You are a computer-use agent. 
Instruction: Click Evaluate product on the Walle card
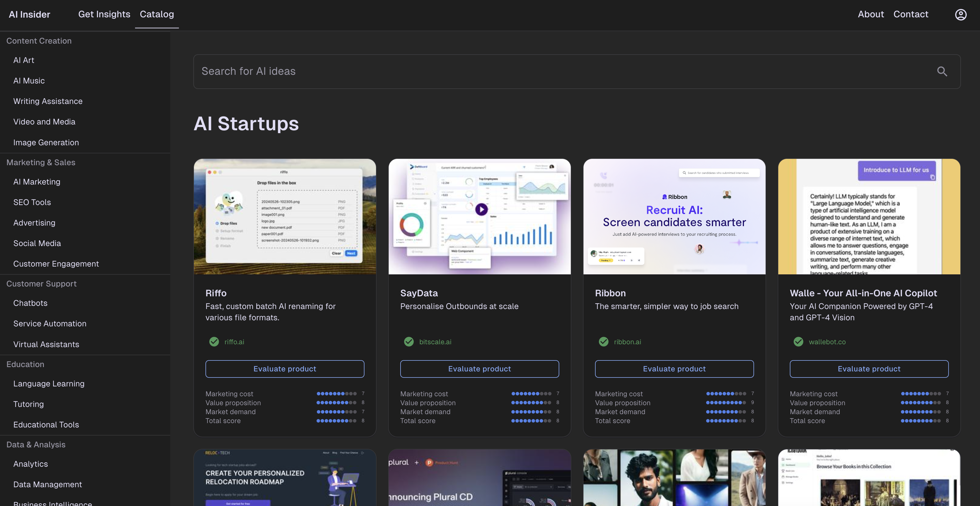click(869, 369)
